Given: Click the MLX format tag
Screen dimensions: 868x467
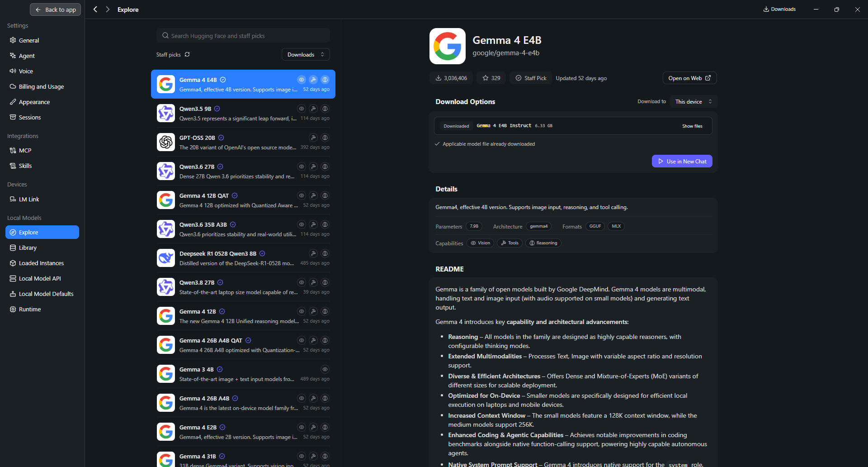Looking at the screenshot, I should tap(616, 226).
